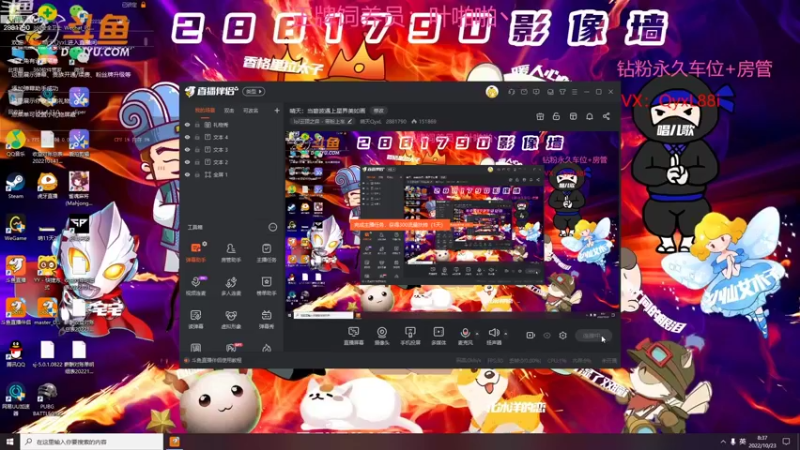Open the 榜单助手 tool
The image size is (800, 450).
[x=266, y=286]
